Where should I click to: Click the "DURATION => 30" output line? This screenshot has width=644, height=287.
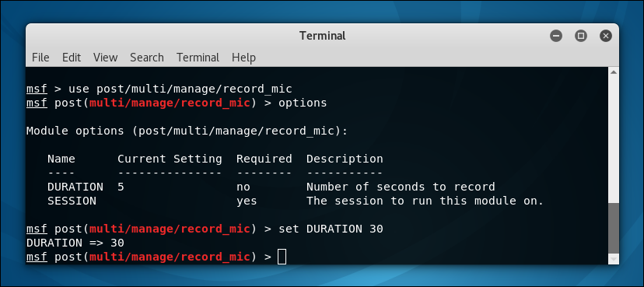75,243
